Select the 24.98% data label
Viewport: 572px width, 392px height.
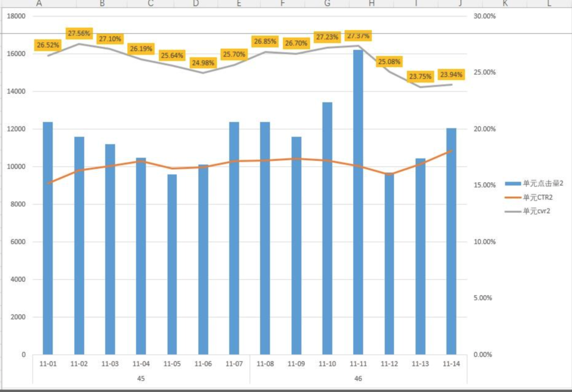(203, 62)
